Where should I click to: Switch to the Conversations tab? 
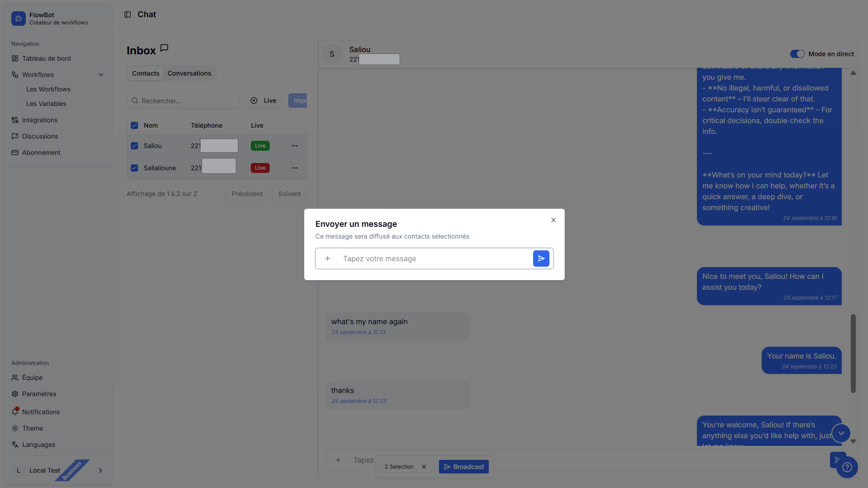(x=189, y=73)
